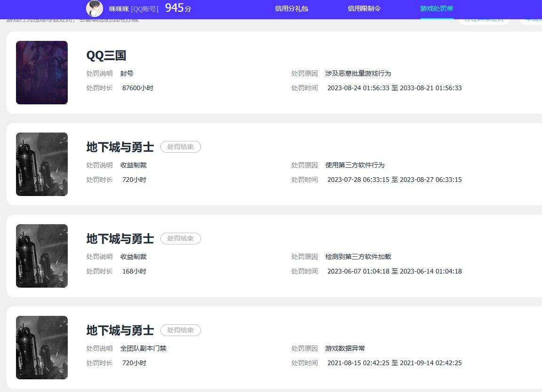Viewport: 542px width, 392px height.
Task: Open the thumbnail of the 168小时 penalty card
Action: point(42,256)
